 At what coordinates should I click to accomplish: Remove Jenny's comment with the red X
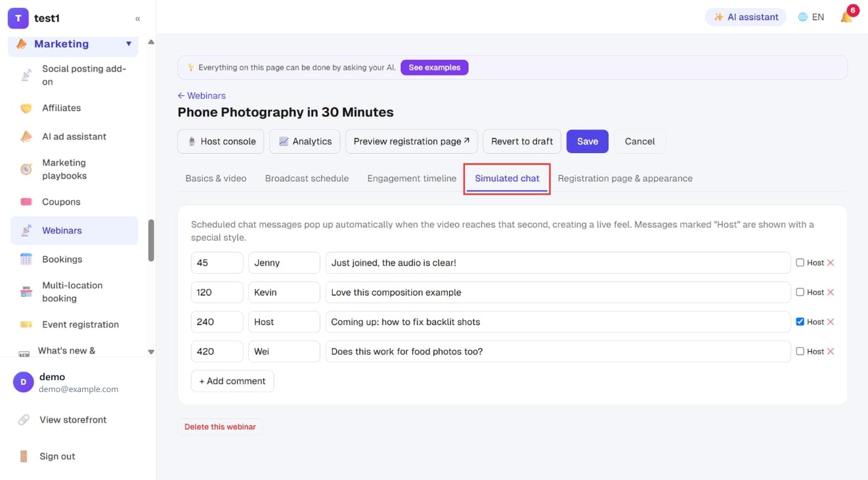831,263
